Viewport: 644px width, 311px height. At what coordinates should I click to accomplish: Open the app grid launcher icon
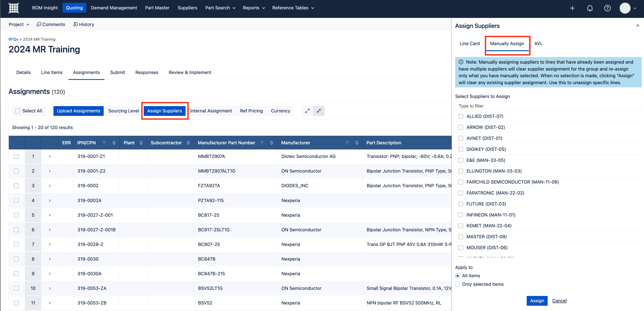pos(14,8)
